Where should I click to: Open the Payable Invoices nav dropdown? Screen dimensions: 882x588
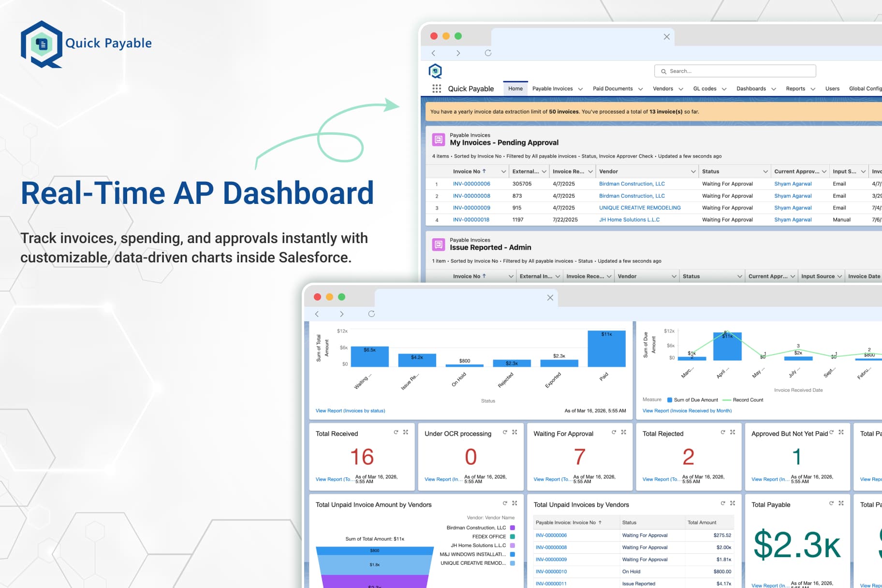point(580,89)
